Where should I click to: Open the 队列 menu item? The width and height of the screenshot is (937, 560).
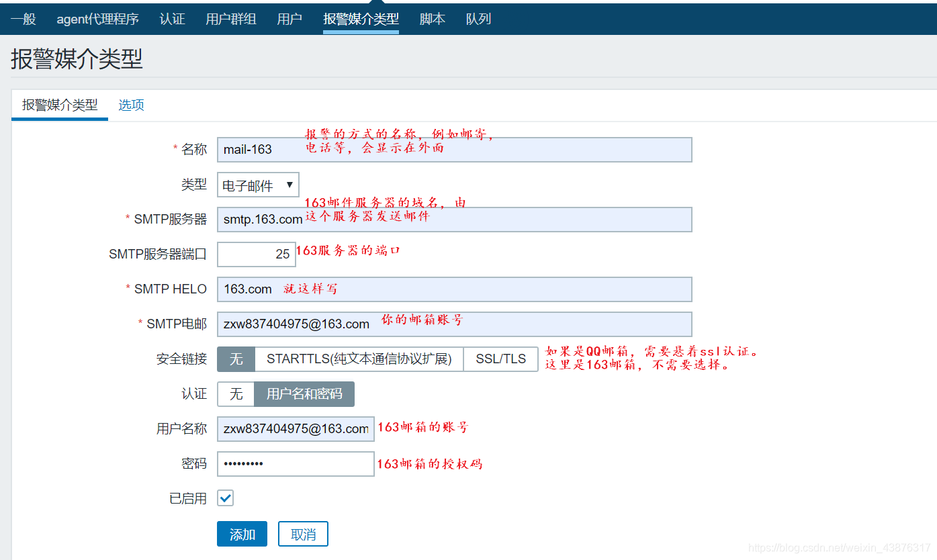coord(479,19)
